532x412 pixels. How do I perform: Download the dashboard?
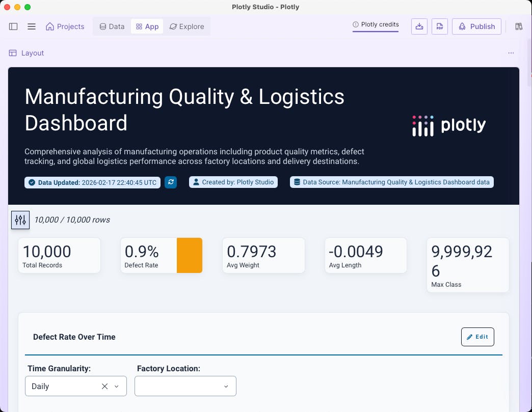click(419, 26)
